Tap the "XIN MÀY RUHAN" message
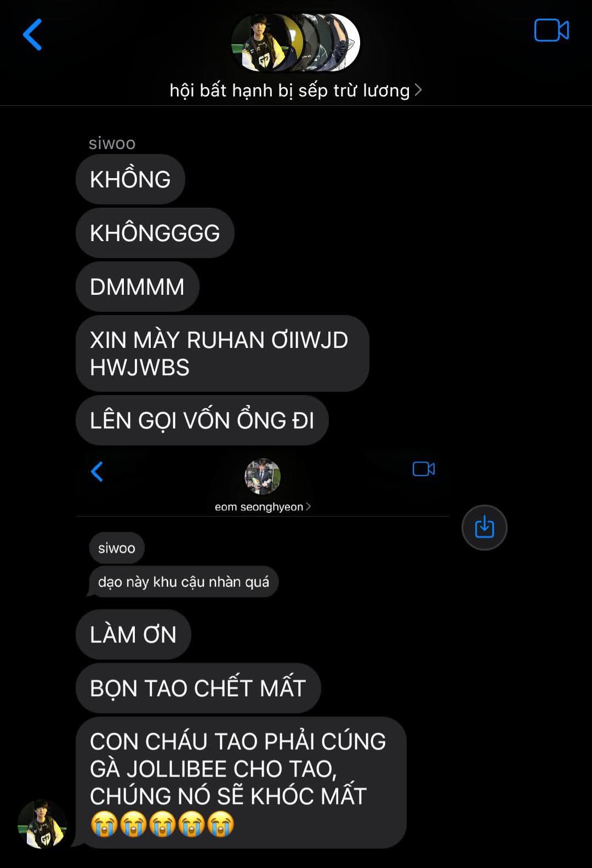This screenshot has height=868, width=592. (x=223, y=353)
